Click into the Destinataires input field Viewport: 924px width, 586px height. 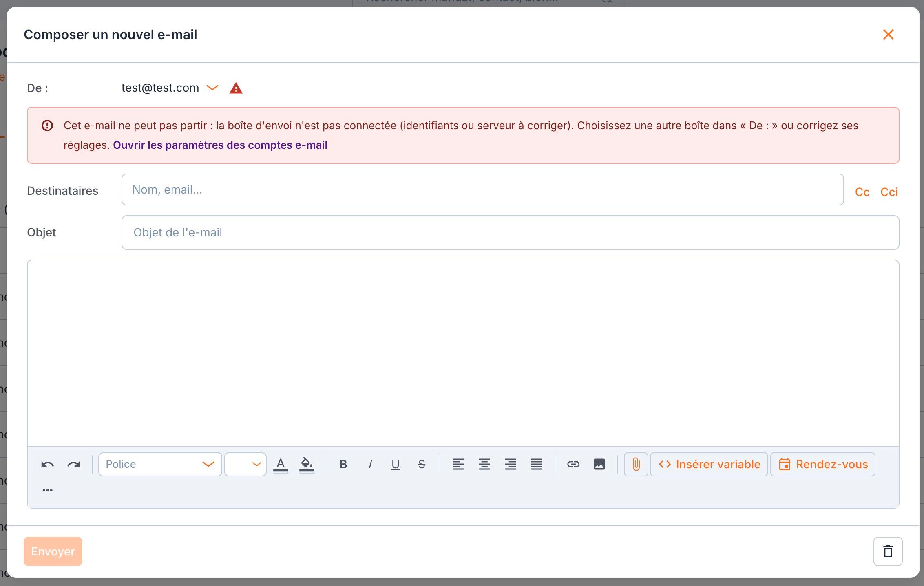point(482,189)
